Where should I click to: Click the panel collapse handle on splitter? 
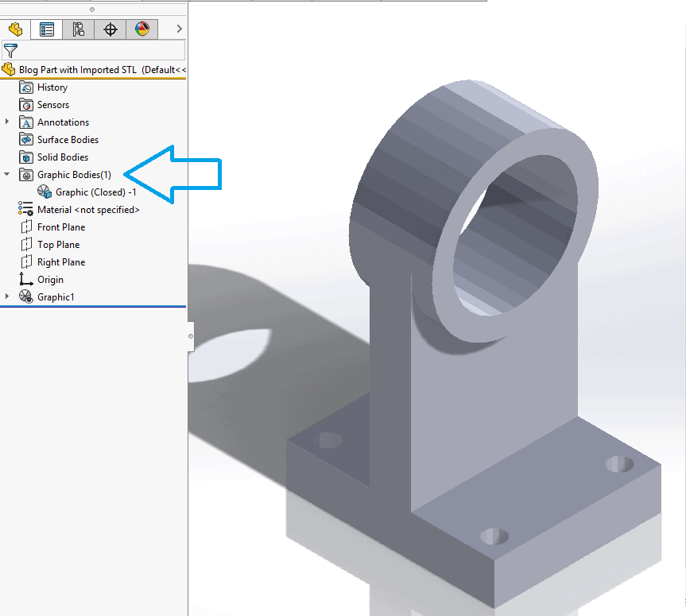point(190,336)
